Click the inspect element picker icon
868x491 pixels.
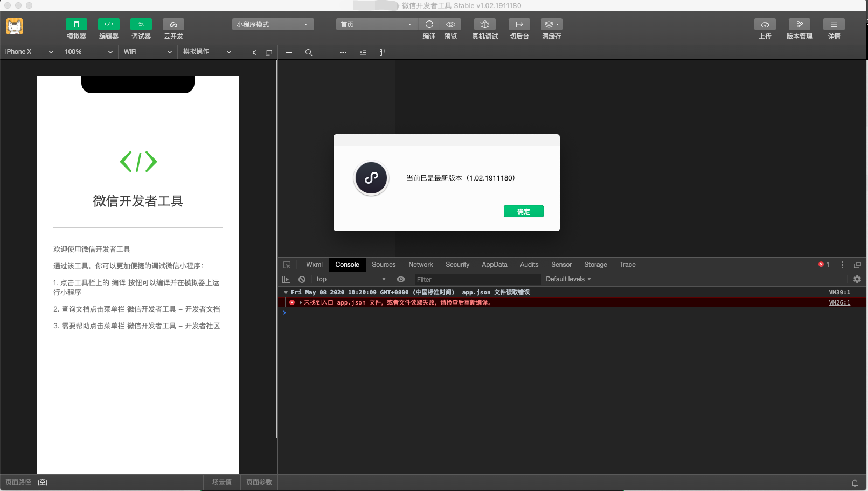pyautogui.click(x=287, y=265)
